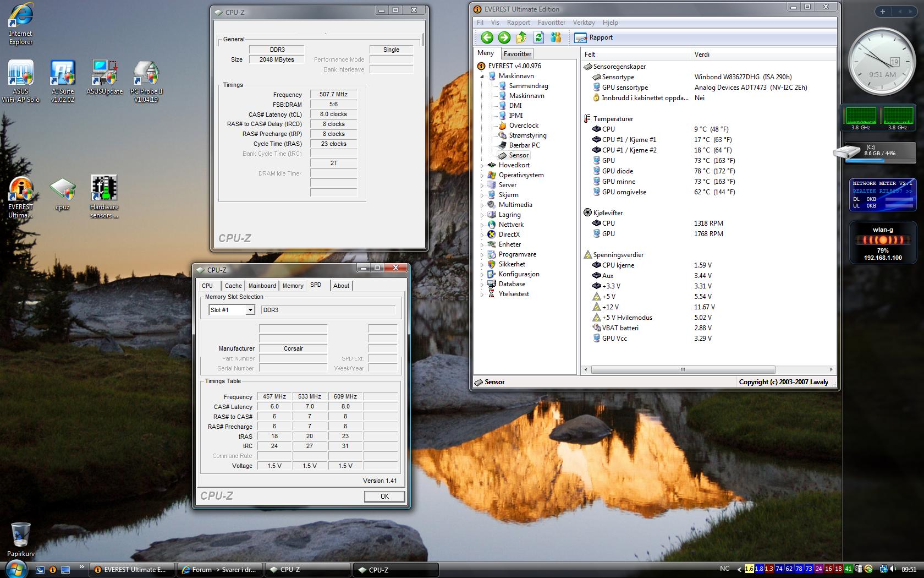Screen dimensions: 924x578
Task: Expand the Multimedia tree node
Action: tap(482, 205)
